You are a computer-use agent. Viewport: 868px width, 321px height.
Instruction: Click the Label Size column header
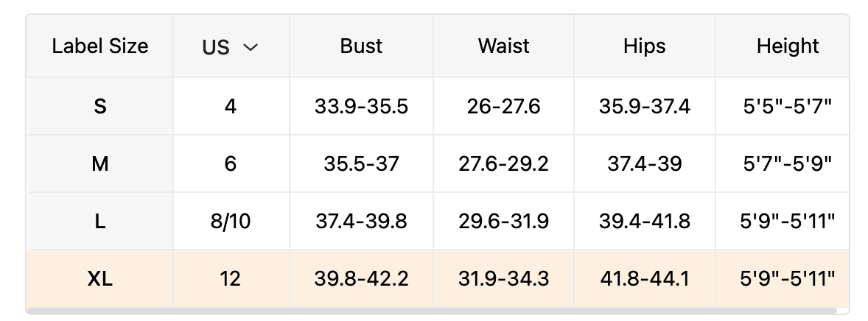[100, 46]
